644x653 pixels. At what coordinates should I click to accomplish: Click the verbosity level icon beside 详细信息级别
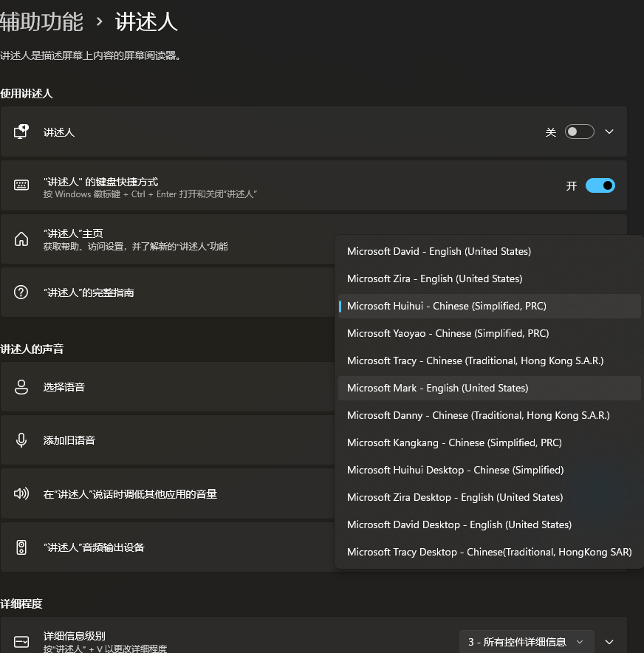pyautogui.click(x=21, y=642)
